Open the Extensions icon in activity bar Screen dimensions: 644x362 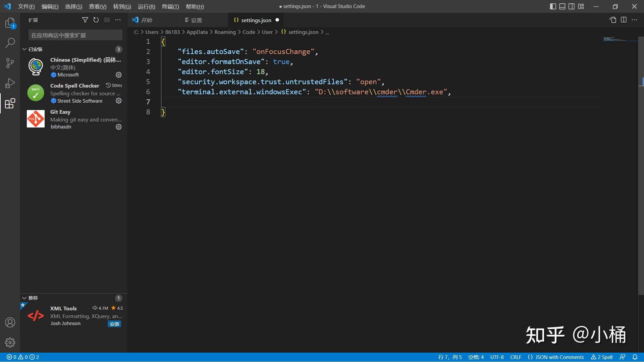pyautogui.click(x=10, y=103)
